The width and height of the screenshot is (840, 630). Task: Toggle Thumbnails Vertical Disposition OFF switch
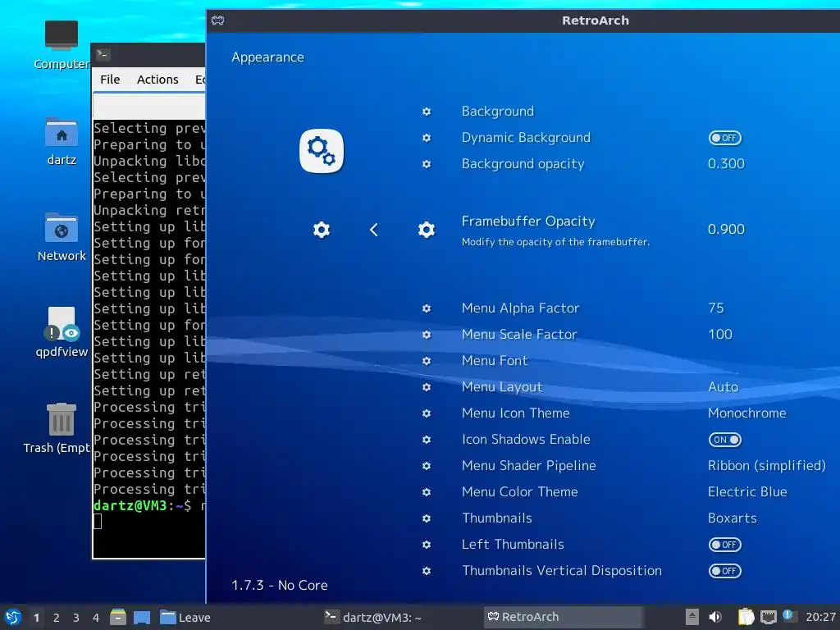point(725,571)
